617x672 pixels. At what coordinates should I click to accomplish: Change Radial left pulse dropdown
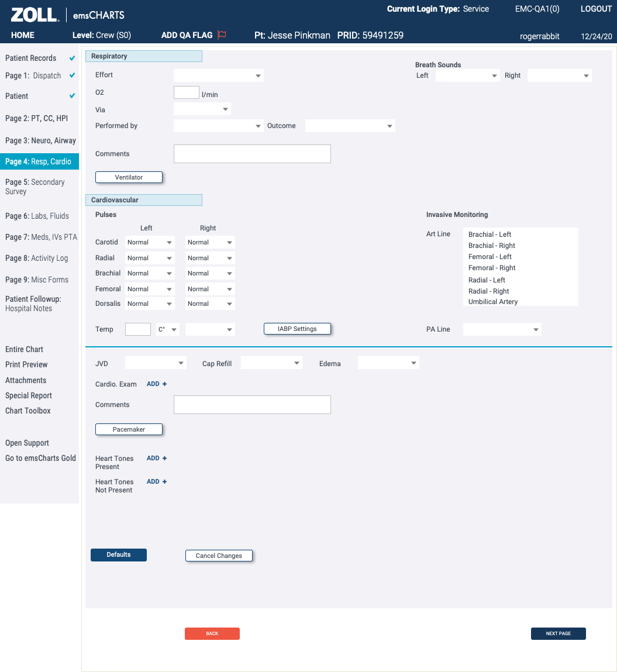pyautogui.click(x=150, y=258)
